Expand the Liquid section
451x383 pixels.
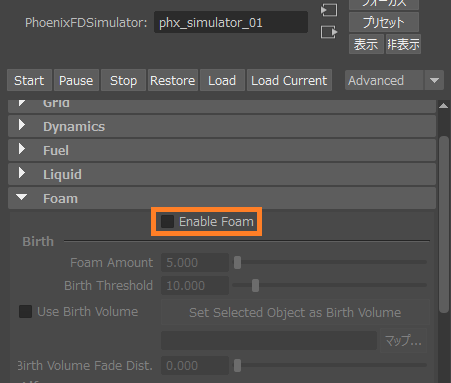click(x=222, y=174)
